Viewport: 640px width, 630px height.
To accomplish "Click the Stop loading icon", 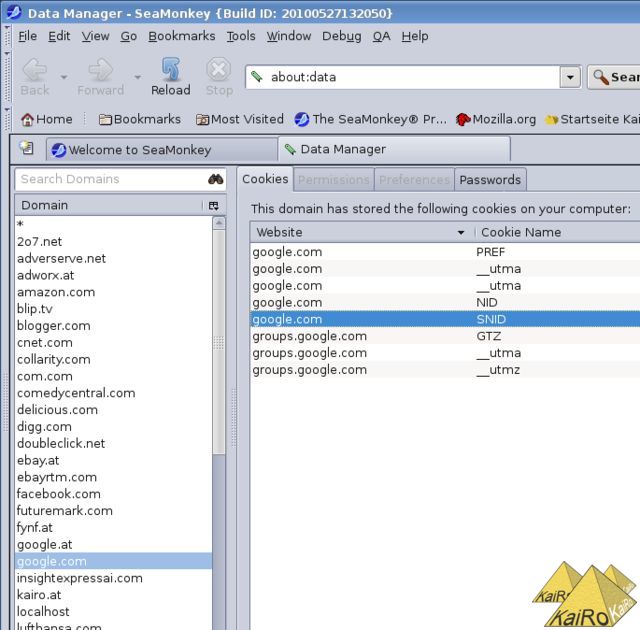I will point(219,69).
